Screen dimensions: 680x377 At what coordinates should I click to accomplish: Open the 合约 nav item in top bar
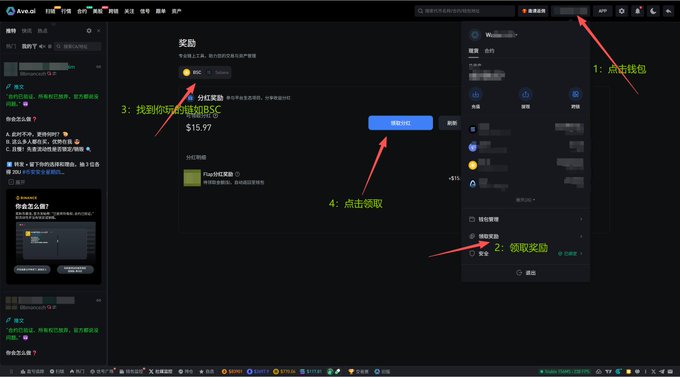pyautogui.click(x=82, y=11)
